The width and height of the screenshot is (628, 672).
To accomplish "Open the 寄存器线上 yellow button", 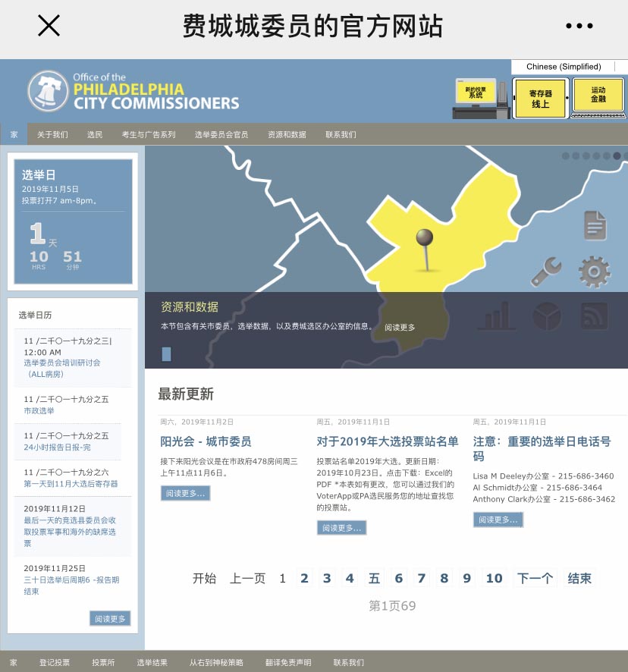I will [540, 98].
